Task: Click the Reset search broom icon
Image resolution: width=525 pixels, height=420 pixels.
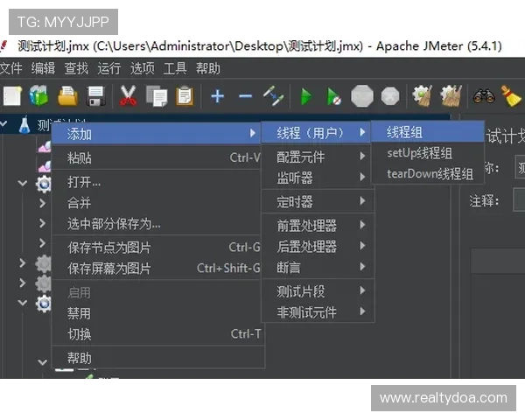Action: click(x=511, y=96)
